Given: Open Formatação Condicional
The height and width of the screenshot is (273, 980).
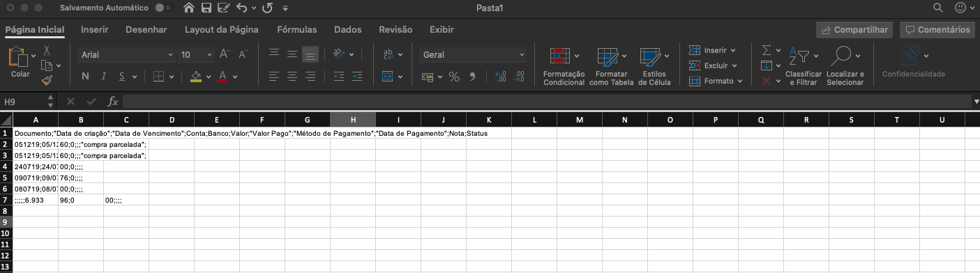Looking at the screenshot, I should (x=564, y=68).
